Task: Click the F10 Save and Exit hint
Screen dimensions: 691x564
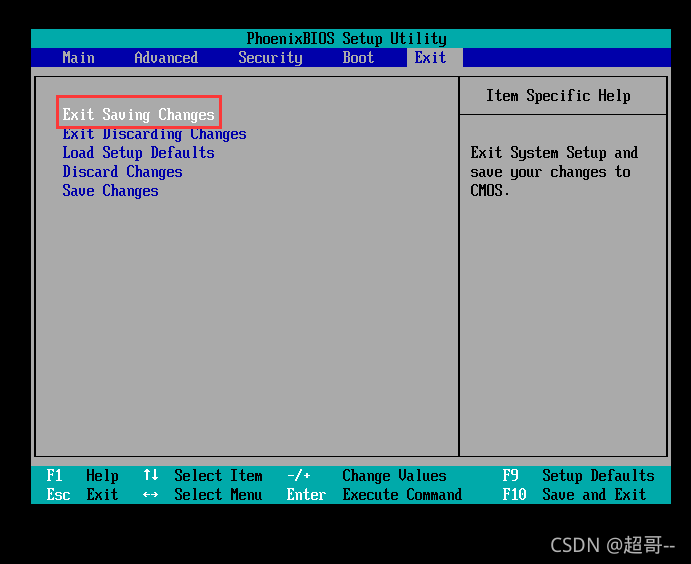Action: pos(574,494)
